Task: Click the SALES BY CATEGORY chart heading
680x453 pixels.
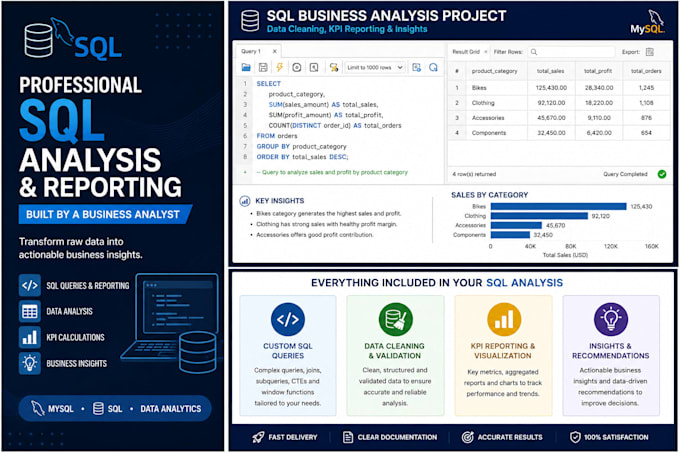Action: point(490,195)
